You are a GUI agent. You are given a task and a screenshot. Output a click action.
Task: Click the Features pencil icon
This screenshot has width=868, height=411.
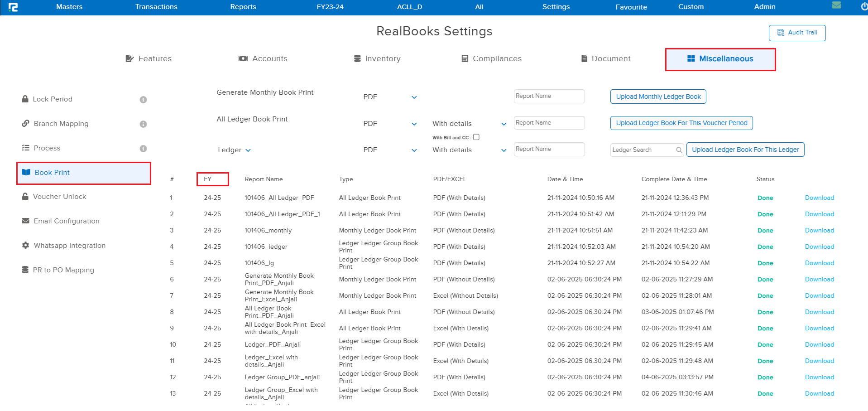(x=129, y=58)
